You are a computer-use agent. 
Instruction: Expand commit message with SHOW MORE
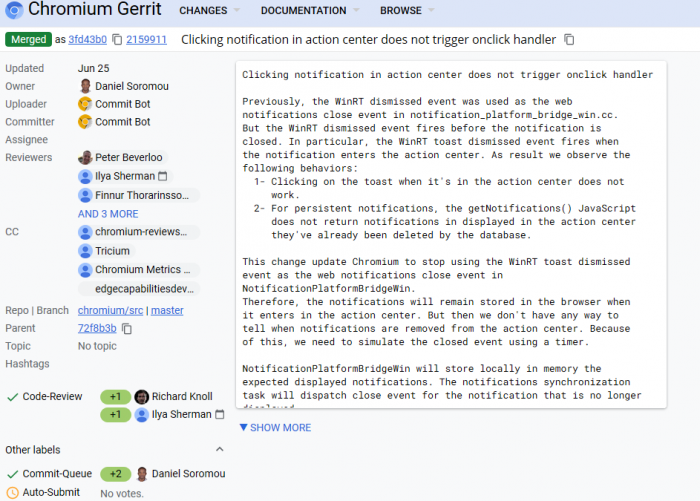point(275,428)
